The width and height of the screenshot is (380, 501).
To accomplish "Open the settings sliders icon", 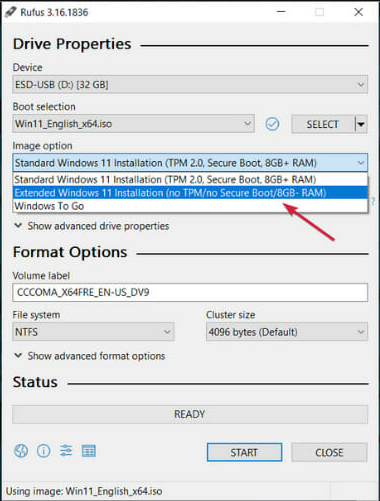I will [x=66, y=451].
